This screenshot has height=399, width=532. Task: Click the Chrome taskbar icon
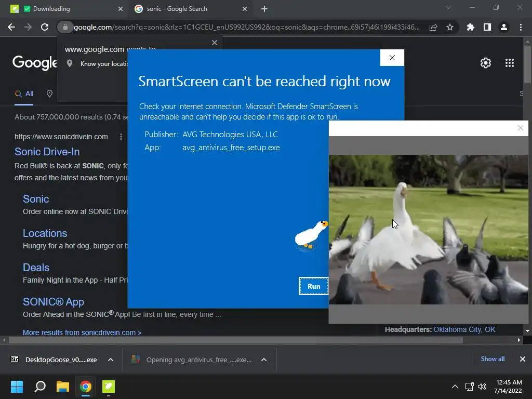tap(86, 387)
